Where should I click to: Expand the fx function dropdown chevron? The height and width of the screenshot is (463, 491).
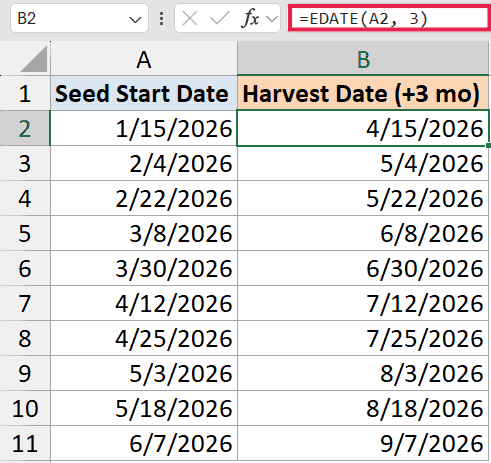272,19
